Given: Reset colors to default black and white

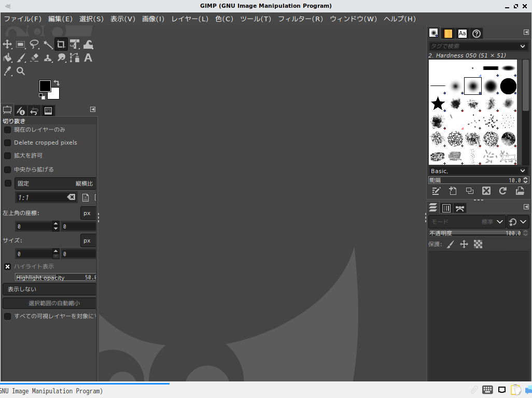Looking at the screenshot, I should pos(41,96).
